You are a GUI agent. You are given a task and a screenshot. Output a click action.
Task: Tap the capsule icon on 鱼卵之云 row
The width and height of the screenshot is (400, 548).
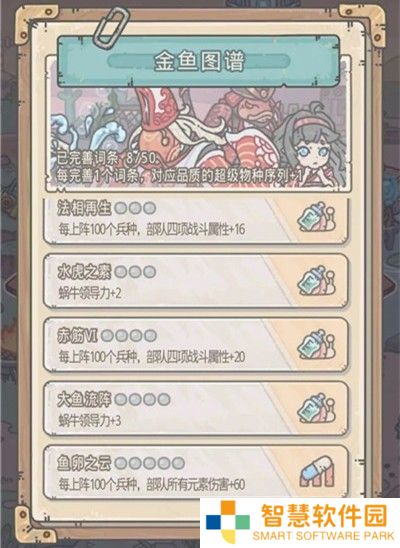click(317, 471)
